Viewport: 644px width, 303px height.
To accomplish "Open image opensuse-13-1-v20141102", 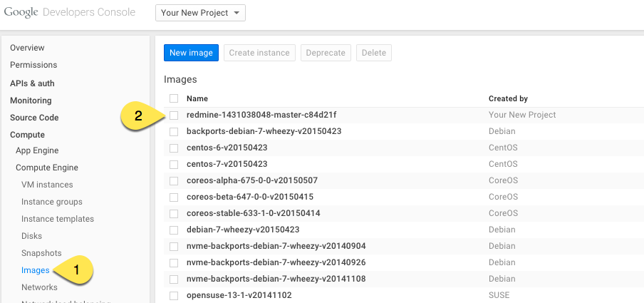I will coord(239,295).
